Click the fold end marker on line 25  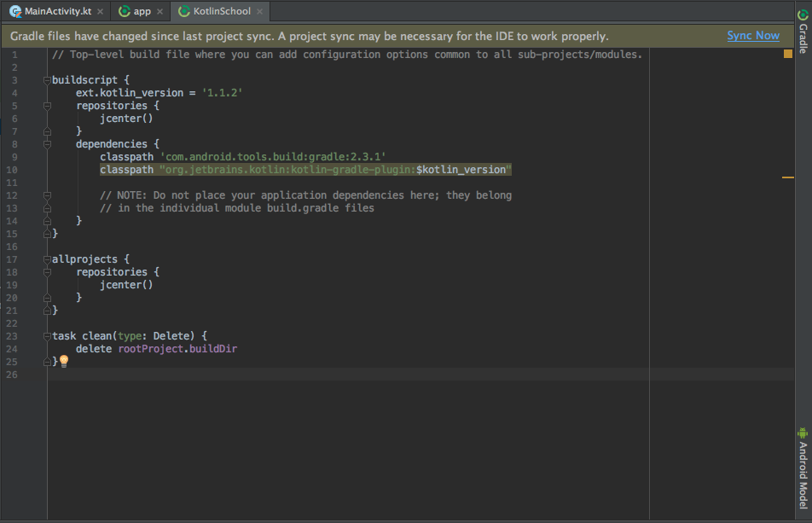click(47, 362)
